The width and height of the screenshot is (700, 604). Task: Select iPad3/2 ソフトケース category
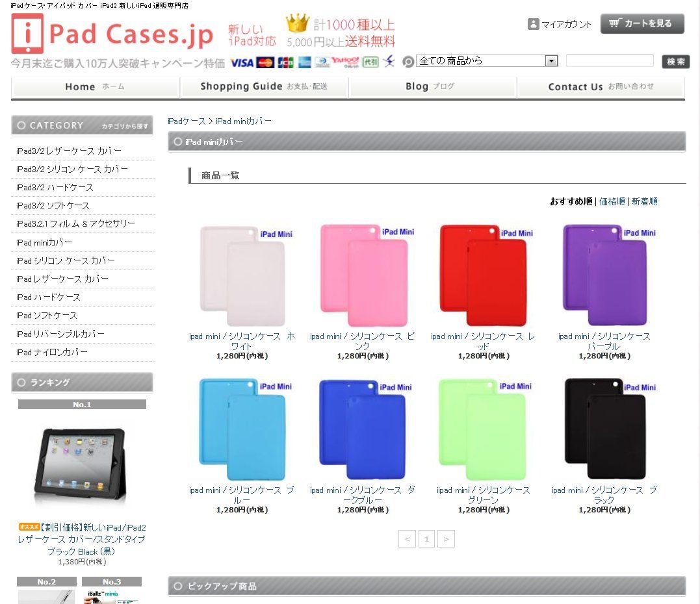click(53, 206)
